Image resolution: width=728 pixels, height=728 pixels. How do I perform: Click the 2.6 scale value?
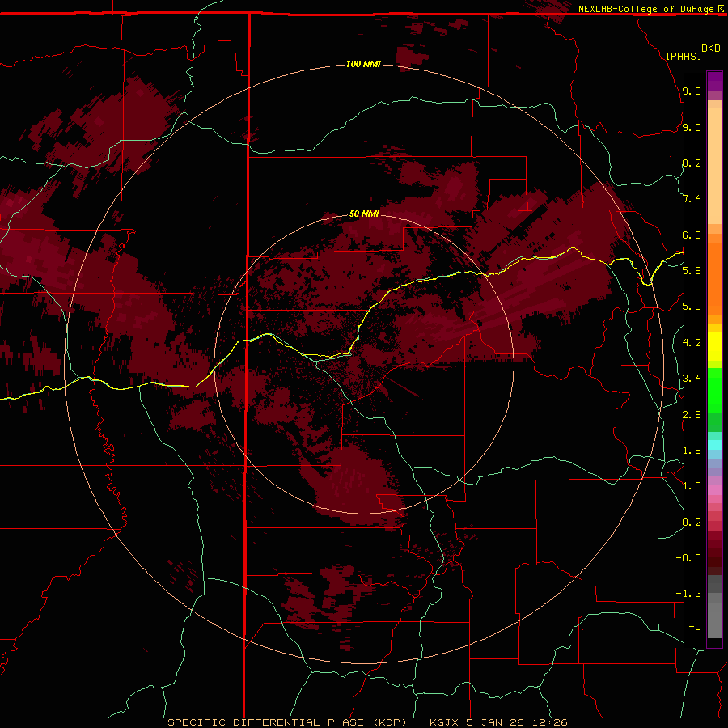pos(692,414)
